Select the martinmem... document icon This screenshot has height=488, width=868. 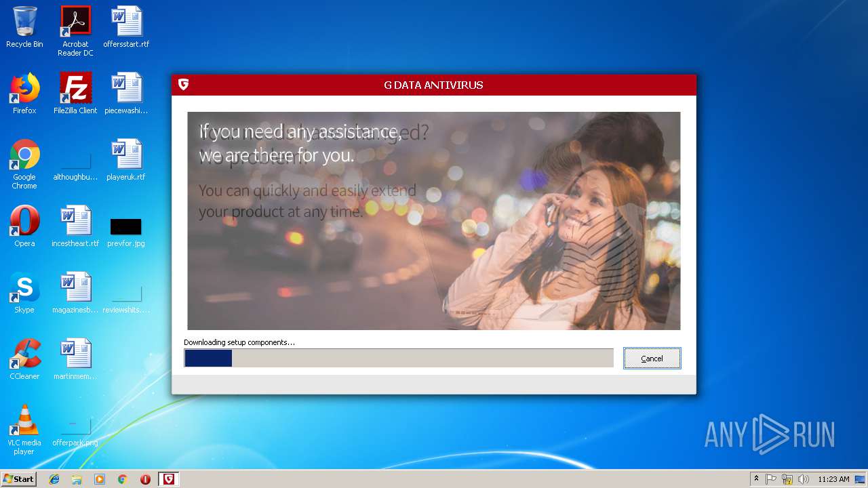pyautogui.click(x=75, y=359)
